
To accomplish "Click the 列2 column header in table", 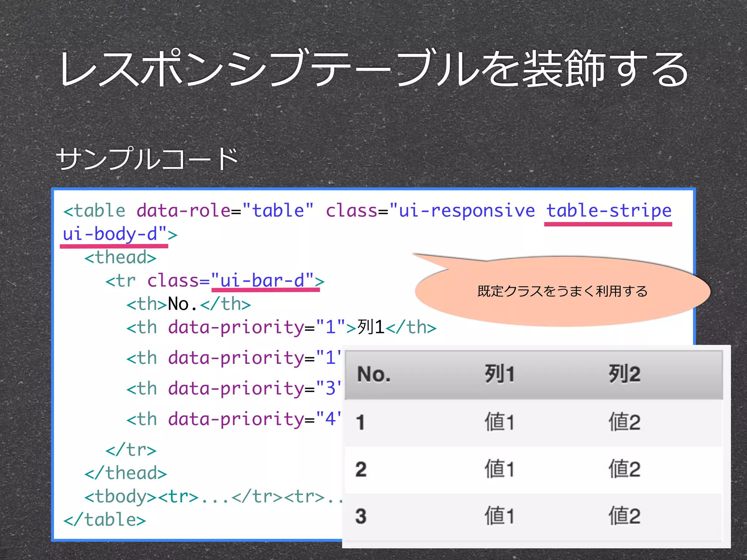I will tap(624, 374).
